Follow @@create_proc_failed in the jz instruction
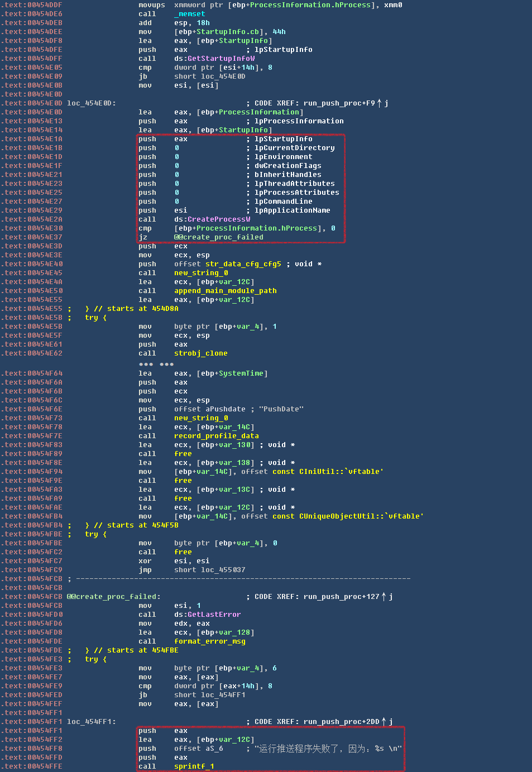The image size is (532, 772). click(x=218, y=237)
